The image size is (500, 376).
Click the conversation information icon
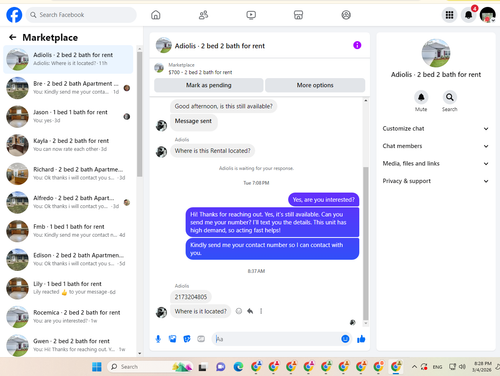357,45
